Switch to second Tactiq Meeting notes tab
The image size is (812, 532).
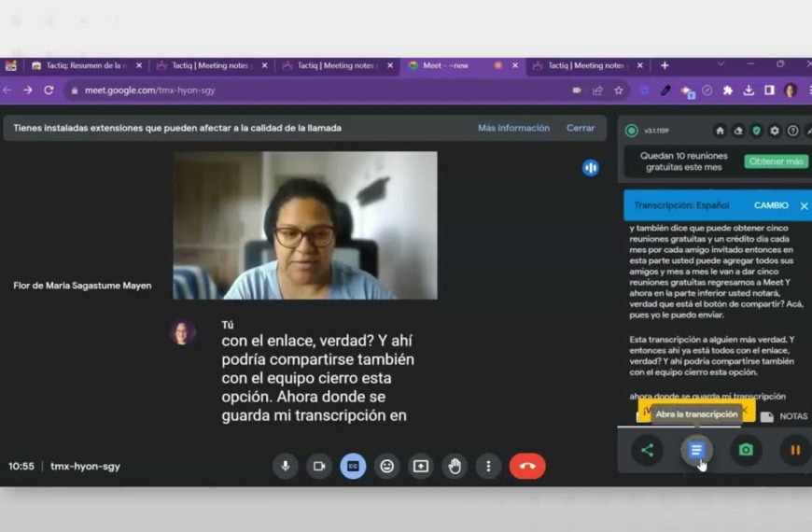coord(210,65)
